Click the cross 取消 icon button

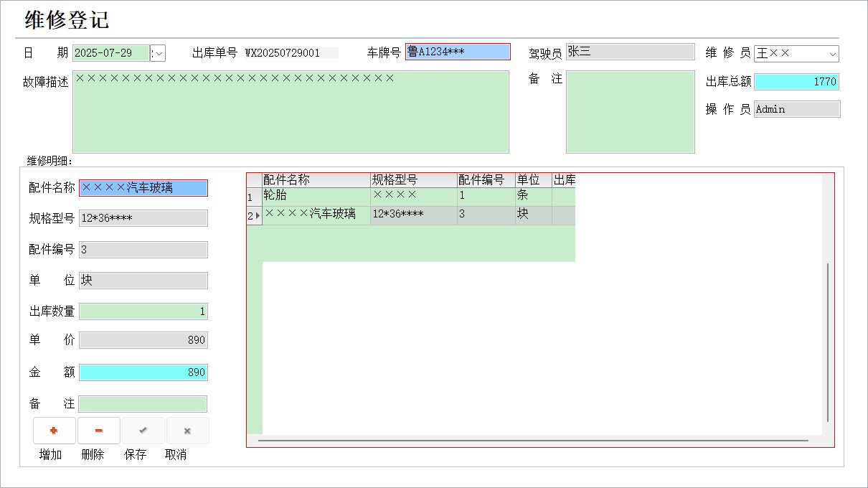click(x=188, y=431)
